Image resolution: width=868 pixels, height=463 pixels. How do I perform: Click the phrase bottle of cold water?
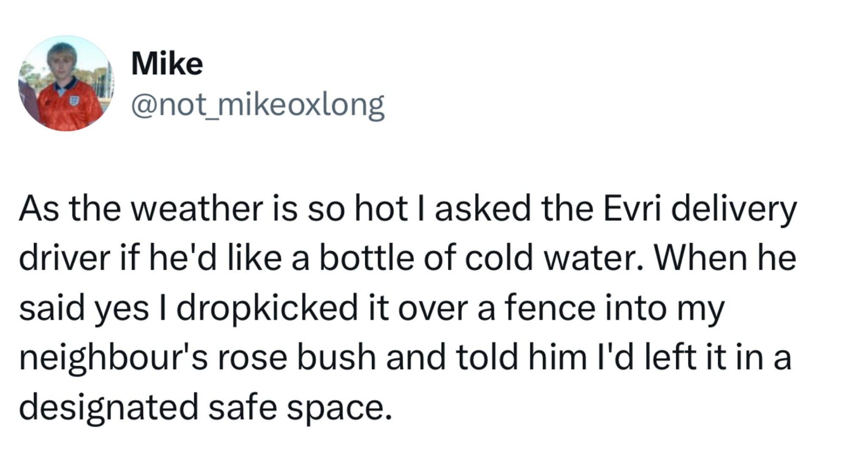pos(481,259)
